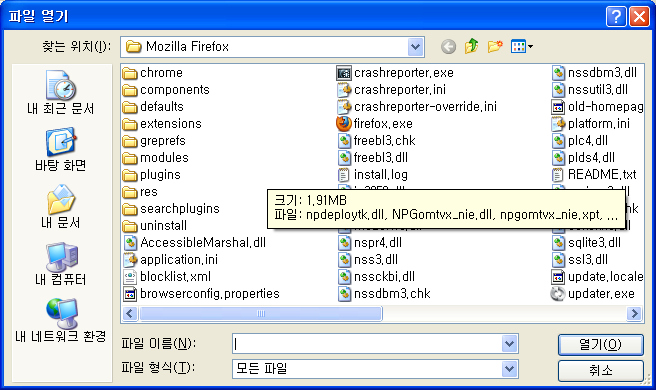This screenshot has height=390, width=656.
Task: Select nssutil3.dll file
Action: tap(589, 90)
